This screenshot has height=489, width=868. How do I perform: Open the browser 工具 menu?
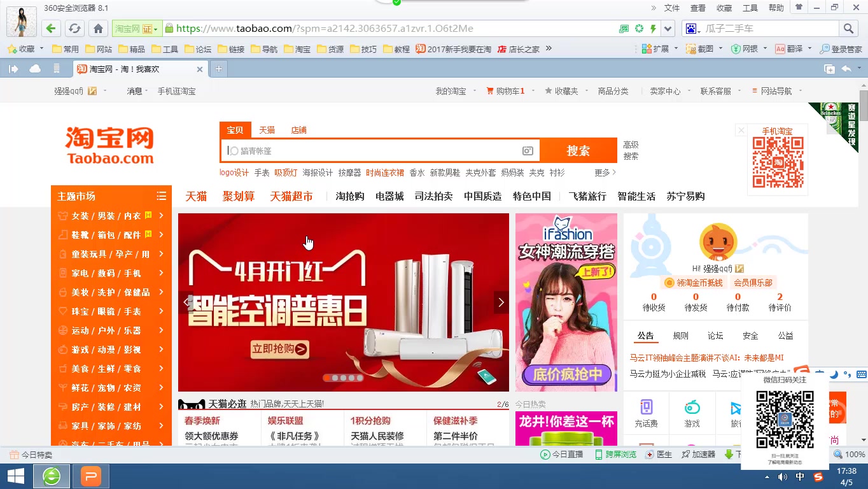750,8
